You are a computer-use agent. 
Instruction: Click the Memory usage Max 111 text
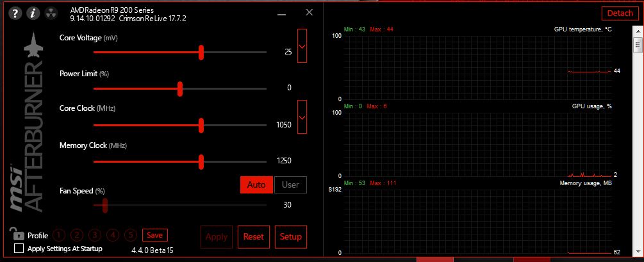[383, 183]
